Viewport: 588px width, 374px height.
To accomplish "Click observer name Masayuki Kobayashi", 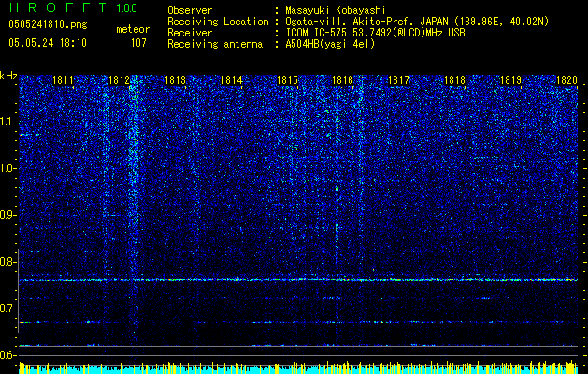I will (335, 10).
